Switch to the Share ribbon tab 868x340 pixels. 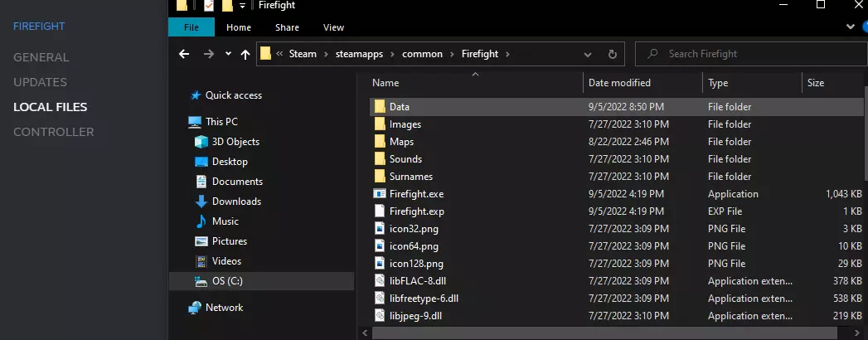(x=288, y=27)
